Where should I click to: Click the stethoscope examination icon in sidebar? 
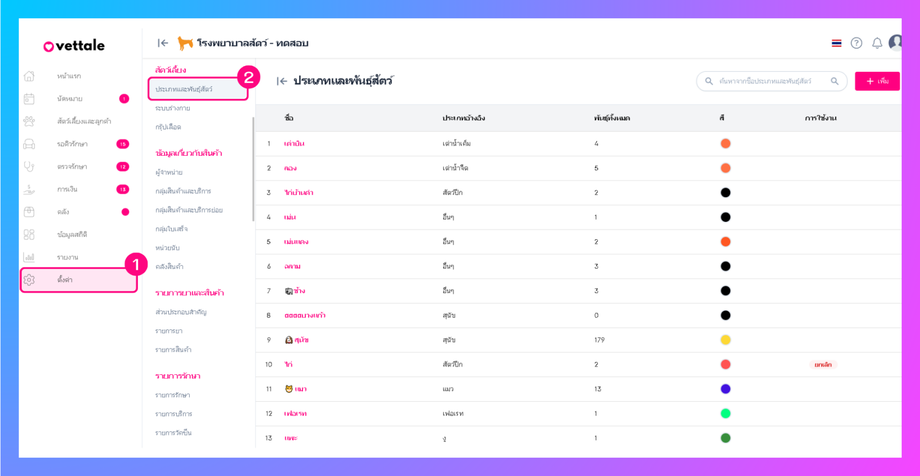pos(29,166)
